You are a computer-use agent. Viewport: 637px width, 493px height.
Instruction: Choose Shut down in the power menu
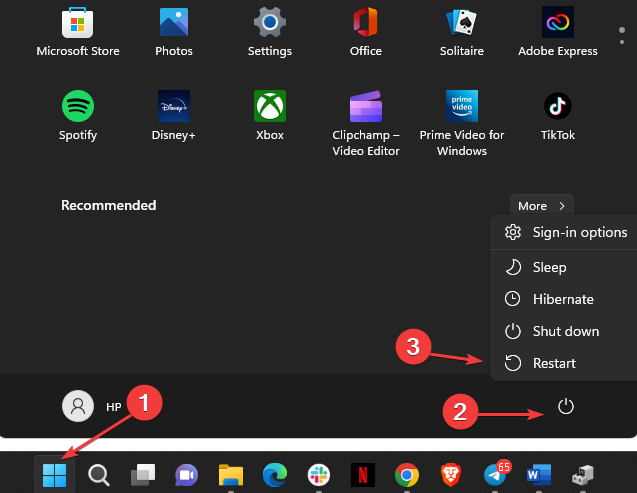click(565, 331)
